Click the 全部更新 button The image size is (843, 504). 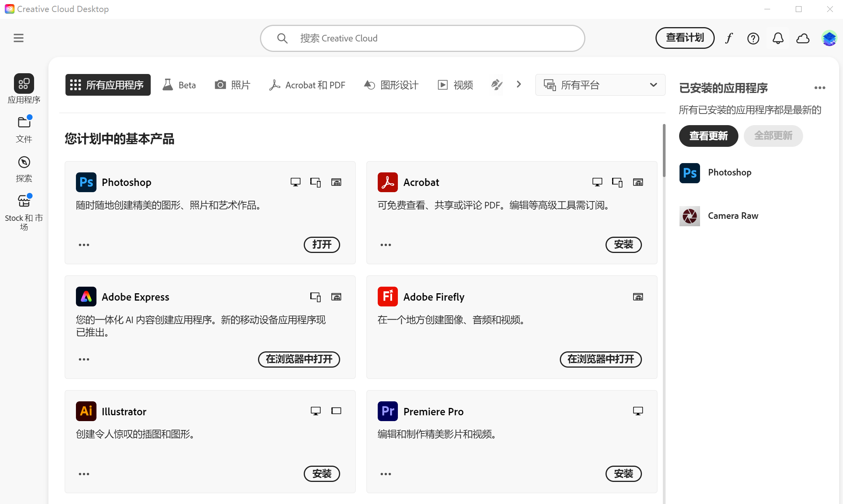pyautogui.click(x=773, y=136)
